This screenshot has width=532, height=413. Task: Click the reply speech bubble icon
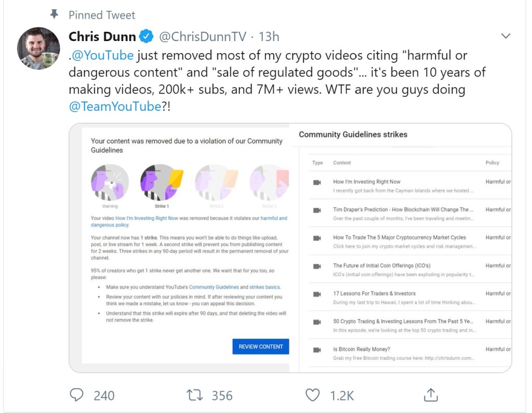(x=77, y=395)
